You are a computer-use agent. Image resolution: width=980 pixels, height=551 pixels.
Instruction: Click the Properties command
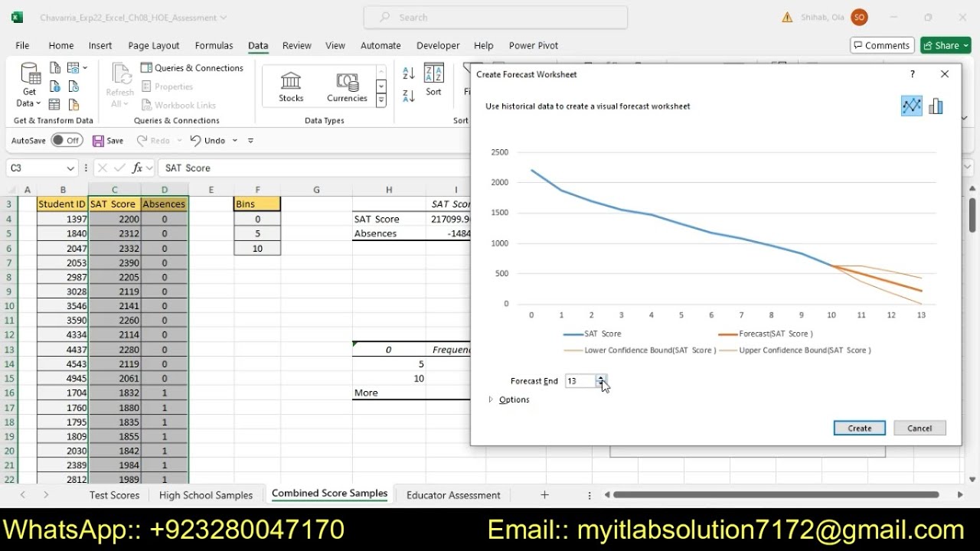point(168,86)
